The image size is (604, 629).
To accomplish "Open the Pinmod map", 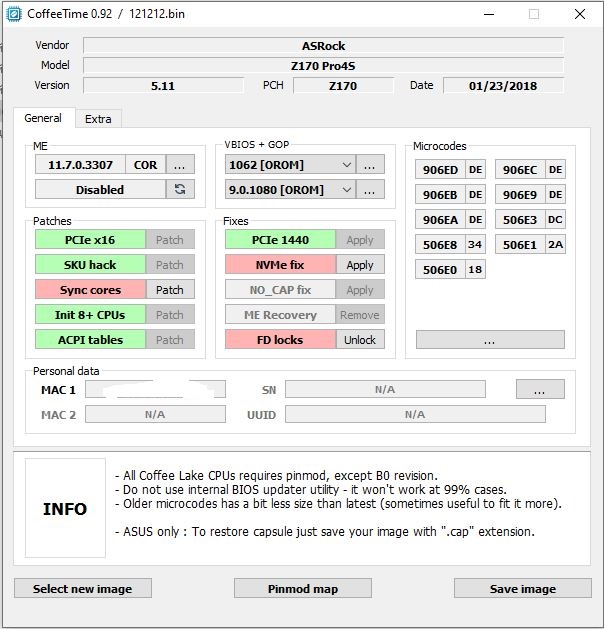I will pyautogui.click(x=303, y=588).
